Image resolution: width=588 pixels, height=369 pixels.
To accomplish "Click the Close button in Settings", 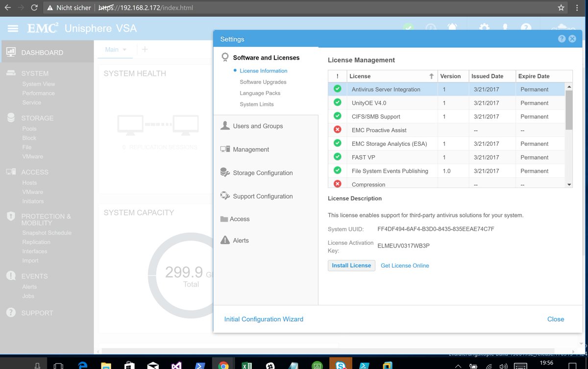I will tap(556, 319).
